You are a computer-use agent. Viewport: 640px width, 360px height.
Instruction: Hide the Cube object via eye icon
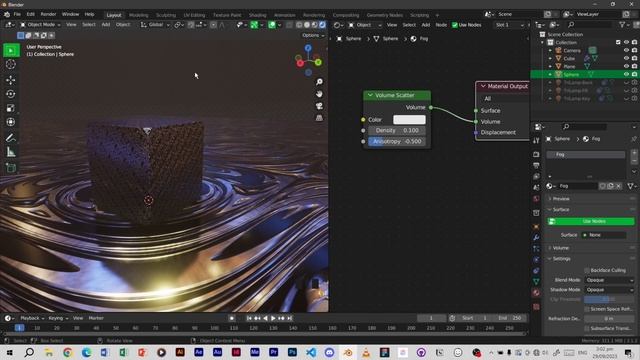click(x=626, y=58)
